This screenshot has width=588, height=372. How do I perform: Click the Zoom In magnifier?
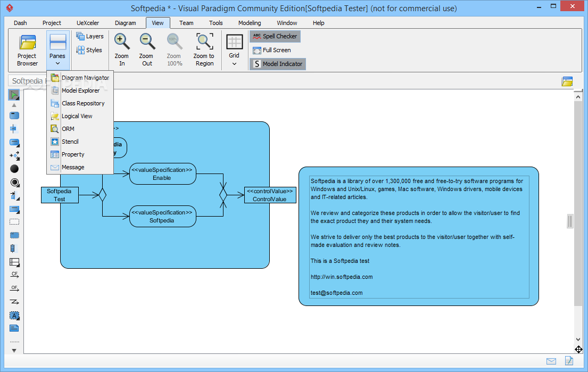(x=121, y=51)
